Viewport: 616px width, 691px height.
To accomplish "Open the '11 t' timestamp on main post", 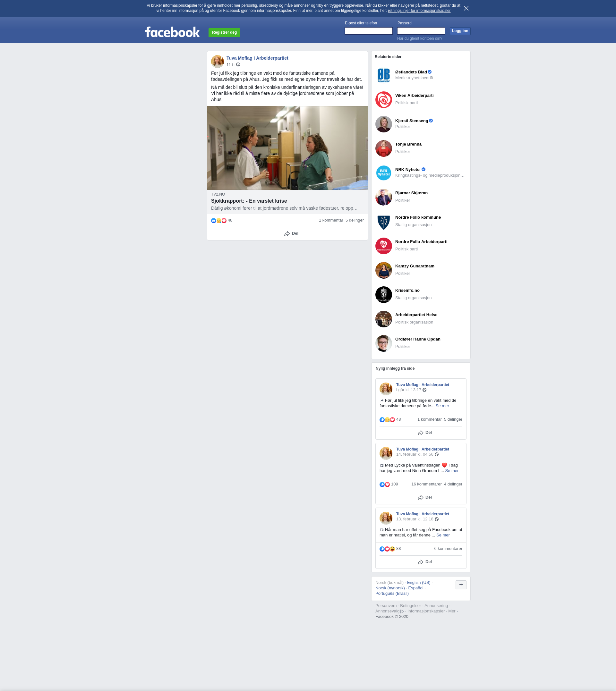I will tap(229, 64).
